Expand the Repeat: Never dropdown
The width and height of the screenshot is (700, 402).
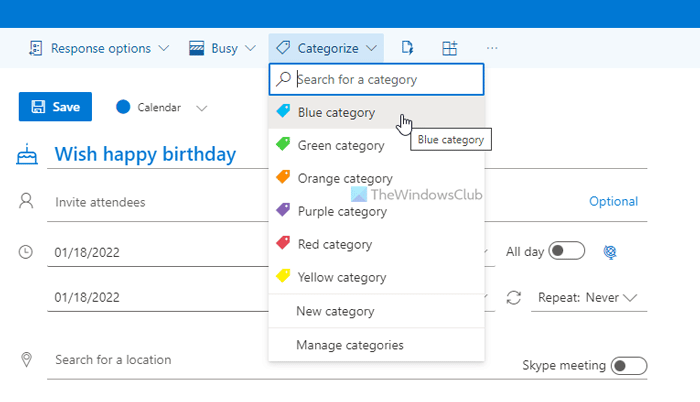pos(588,298)
